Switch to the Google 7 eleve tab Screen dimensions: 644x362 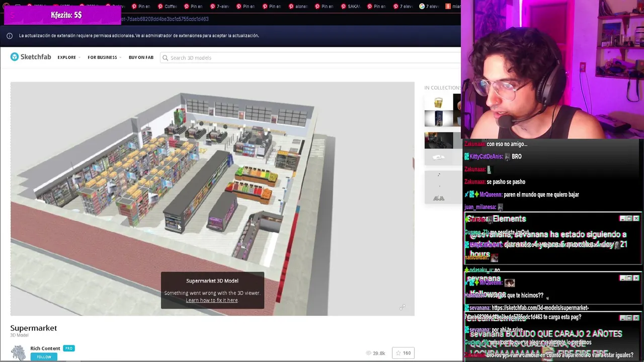coord(429,7)
